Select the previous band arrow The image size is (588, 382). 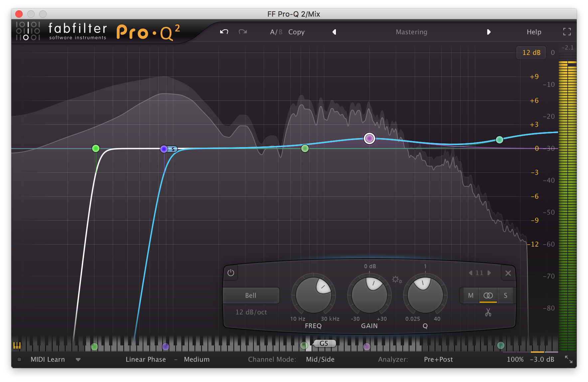pyautogui.click(x=471, y=273)
